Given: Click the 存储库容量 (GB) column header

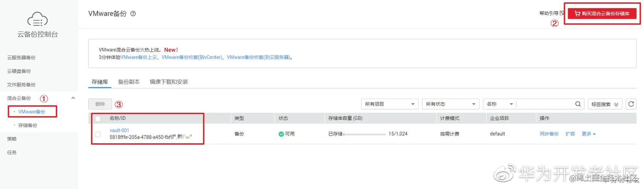Looking at the screenshot, I should click(x=345, y=119).
